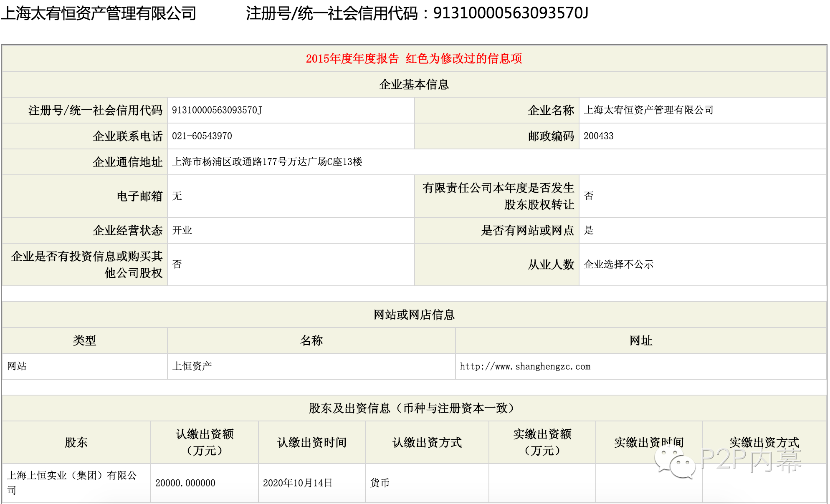Click the 网址 column header

641,341
